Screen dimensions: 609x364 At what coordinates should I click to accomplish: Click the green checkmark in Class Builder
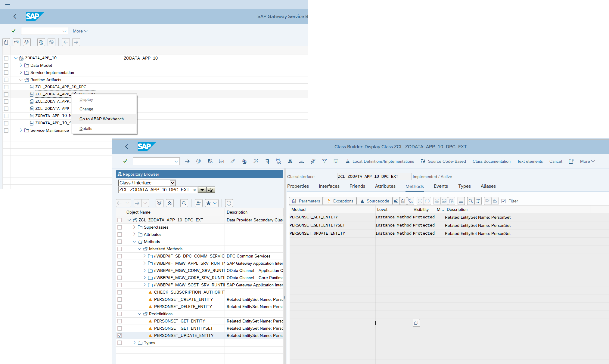coord(125,161)
